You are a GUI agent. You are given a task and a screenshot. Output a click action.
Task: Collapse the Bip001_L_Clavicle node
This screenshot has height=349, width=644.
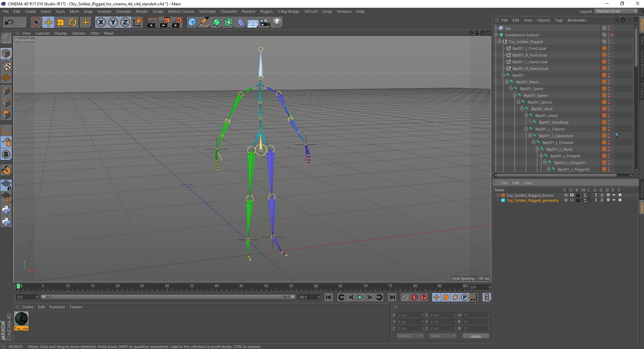coord(526,129)
